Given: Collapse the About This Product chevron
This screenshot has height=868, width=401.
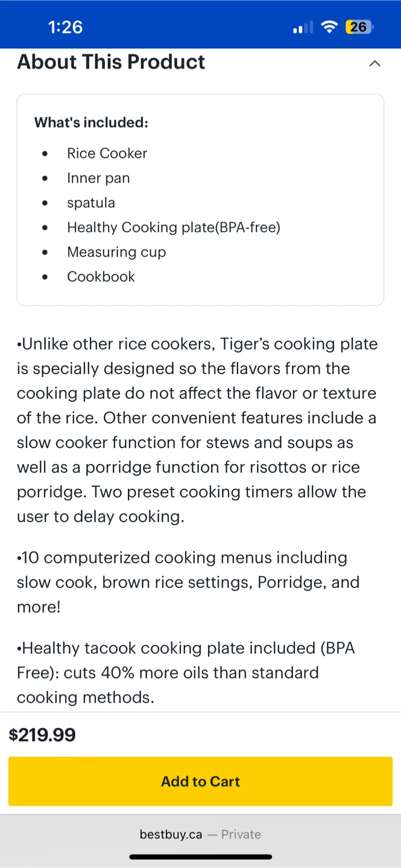Looking at the screenshot, I should 374,63.
